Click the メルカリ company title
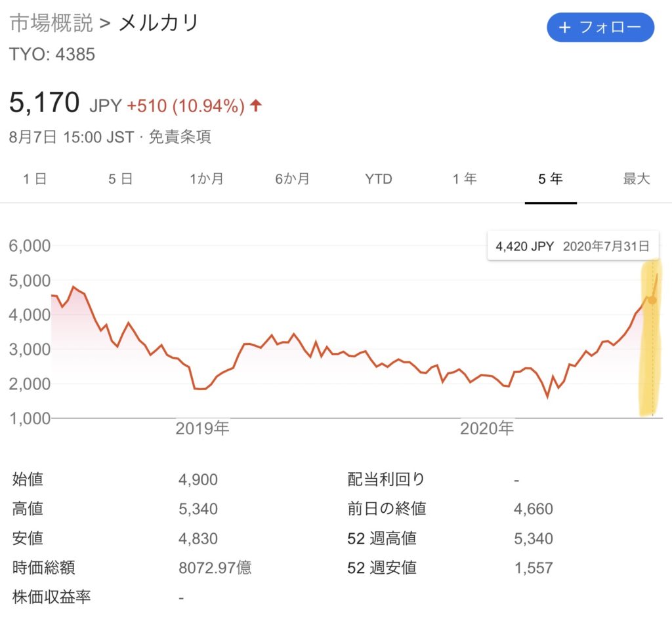The image size is (672, 621). point(158,24)
